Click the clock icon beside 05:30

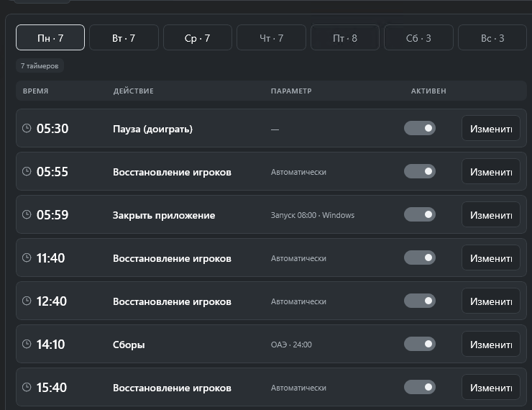tap(27, 128)
